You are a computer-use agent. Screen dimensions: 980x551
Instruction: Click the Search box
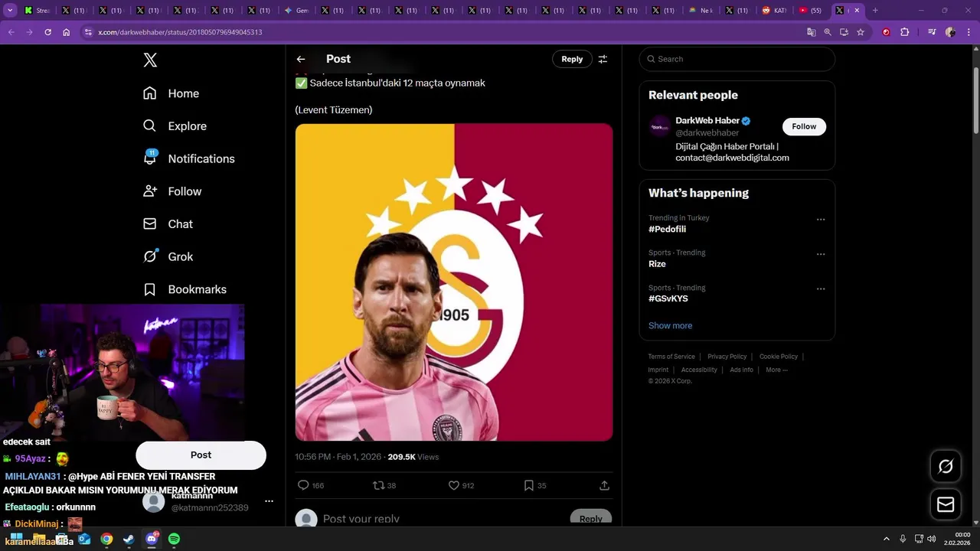pos(737,59)
